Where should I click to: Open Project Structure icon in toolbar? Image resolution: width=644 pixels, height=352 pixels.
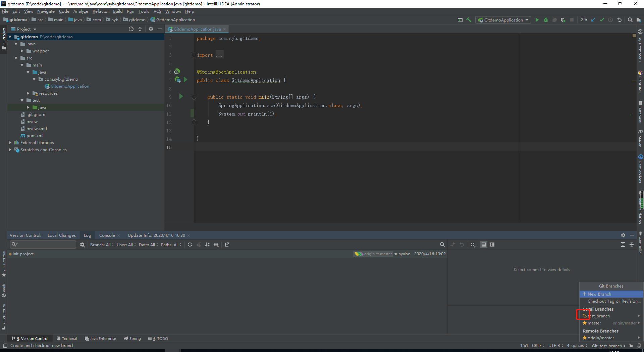639,20
